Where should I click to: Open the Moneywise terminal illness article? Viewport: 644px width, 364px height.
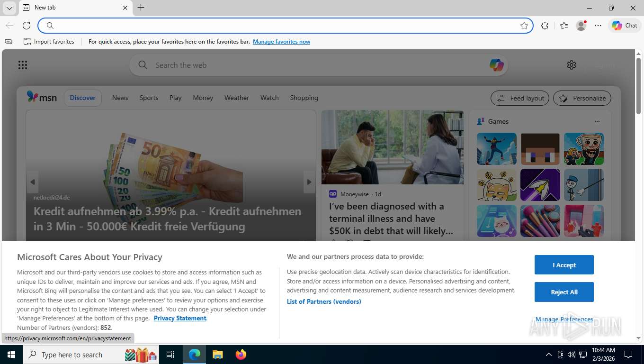click(391, 218)
